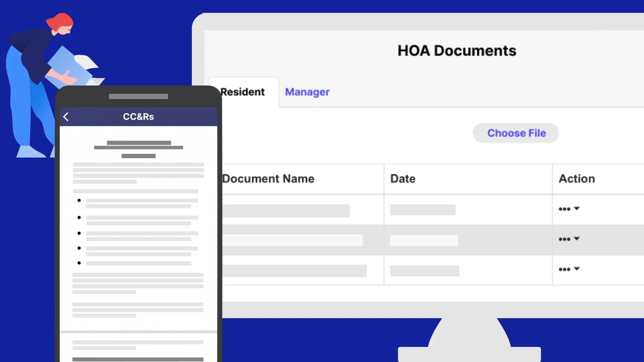The width and height of the screenshot is (644, 362).
Task: Click the second bullet in the phone document
Action: pyautogui.click(x=79, y=217)
